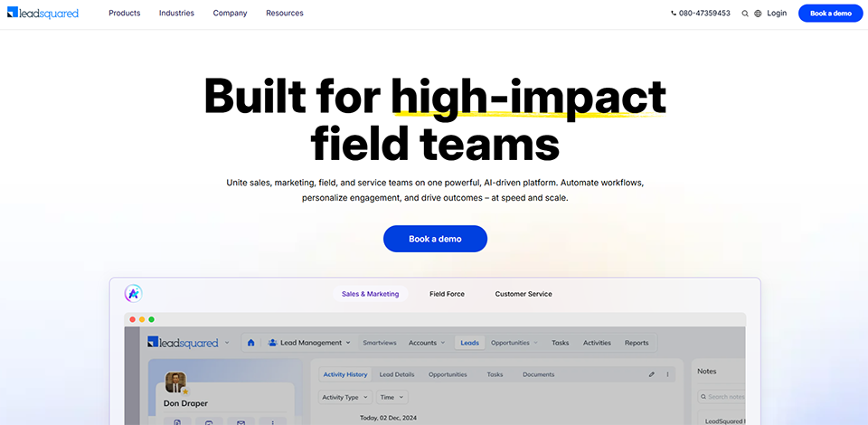
Task: Click the star badge on Don Draper's avatar
Action: point(185,392)
